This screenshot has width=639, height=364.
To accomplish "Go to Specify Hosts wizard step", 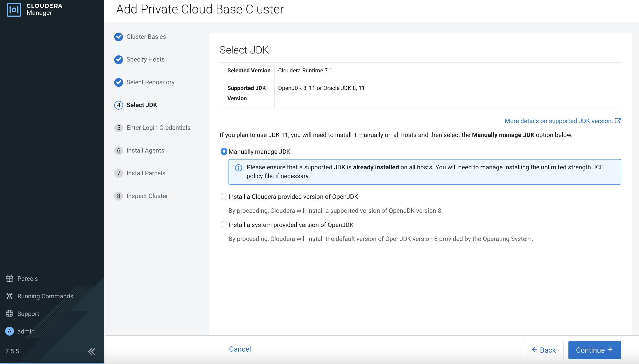I will [145, 59].
